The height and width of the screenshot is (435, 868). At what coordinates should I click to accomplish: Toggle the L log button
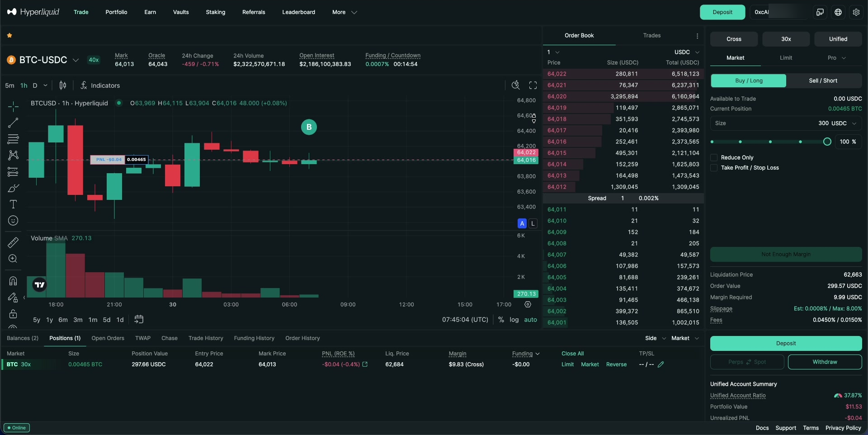click(x=533, y=223)
